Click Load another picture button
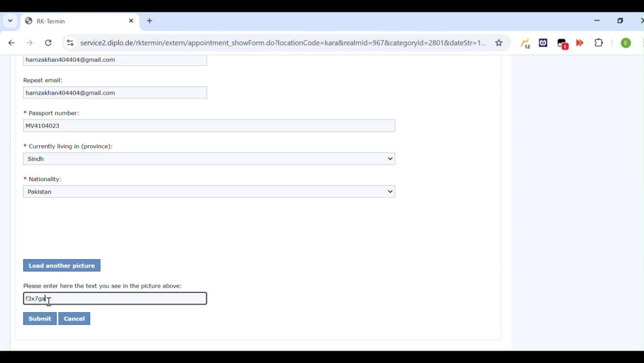644x363 pixels. pyautogui.click(x=62, y=266)
